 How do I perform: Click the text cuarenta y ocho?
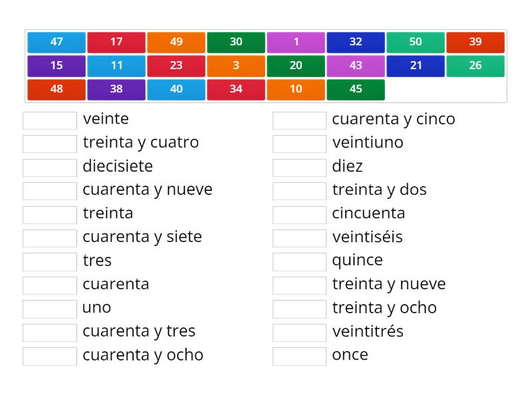coord(144,356)
